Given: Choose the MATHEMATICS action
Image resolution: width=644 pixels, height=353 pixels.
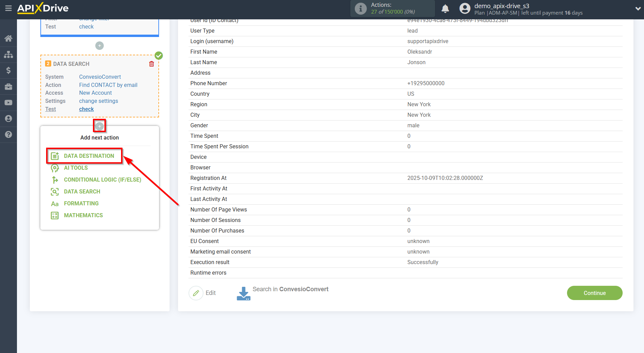Looking at the screenshot, I should [x=83, y=215].
